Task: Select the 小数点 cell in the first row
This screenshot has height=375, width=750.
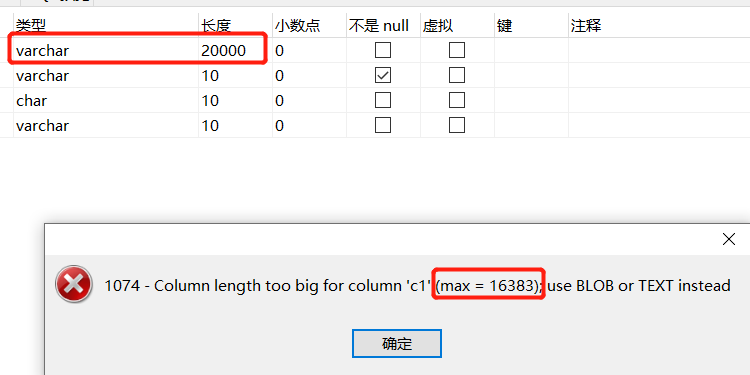Action: point(309,50)
